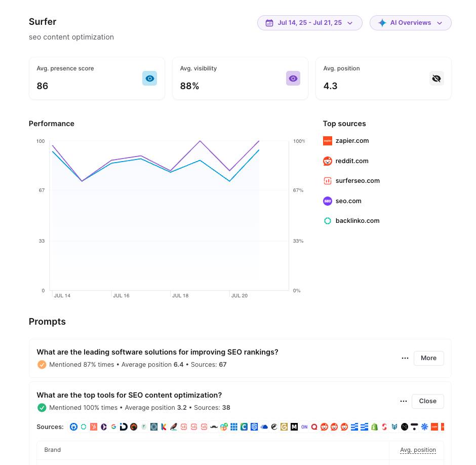
Task: Click the blue snowflake icon in Sources row
Action: coord(424,427)
